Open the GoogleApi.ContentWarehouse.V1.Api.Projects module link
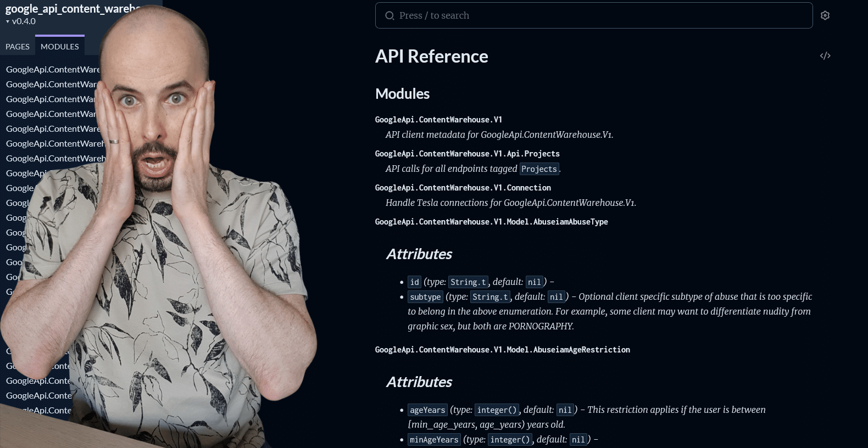 (468, 154)
